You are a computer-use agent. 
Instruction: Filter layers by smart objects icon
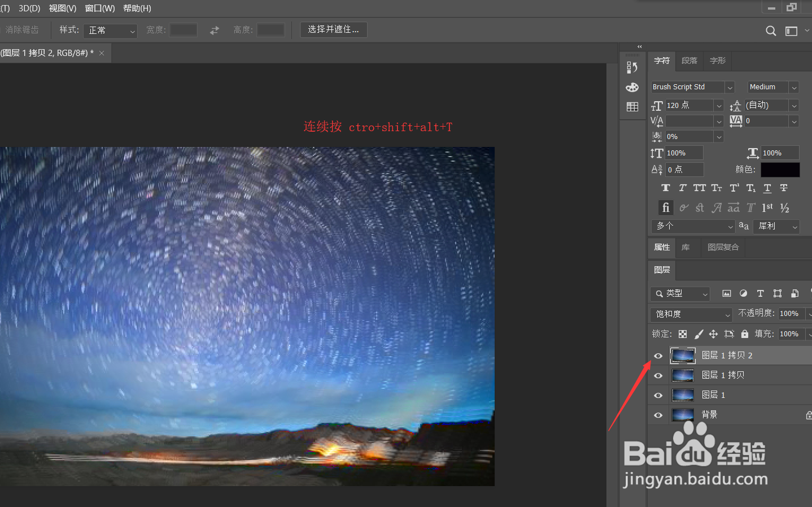(x=794, y=293)
